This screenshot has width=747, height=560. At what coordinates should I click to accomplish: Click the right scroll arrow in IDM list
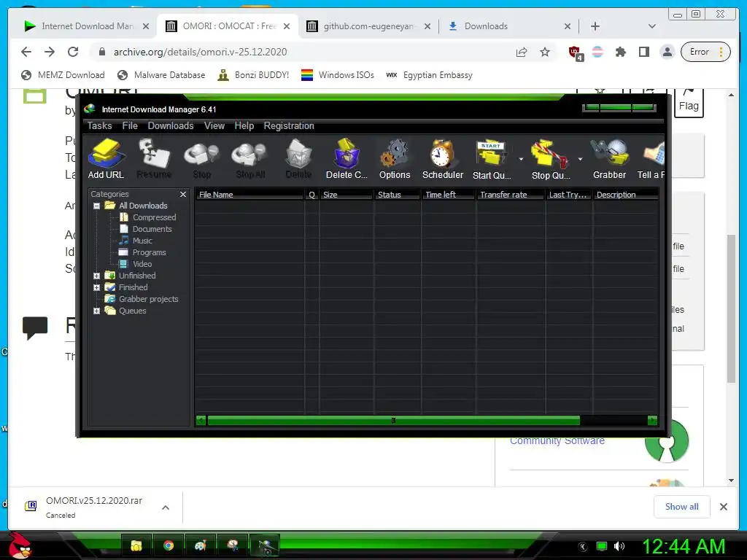point(653,421)
